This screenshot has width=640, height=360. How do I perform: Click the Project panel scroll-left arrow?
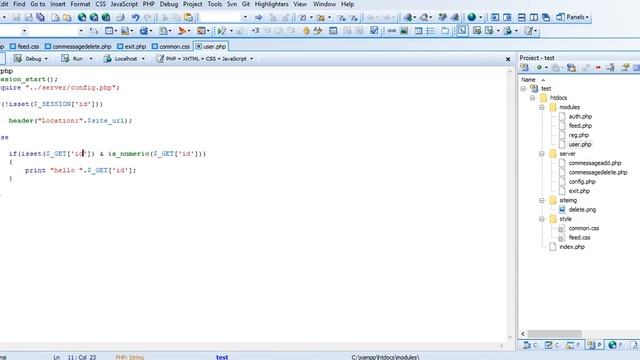(x=523, y=334)
